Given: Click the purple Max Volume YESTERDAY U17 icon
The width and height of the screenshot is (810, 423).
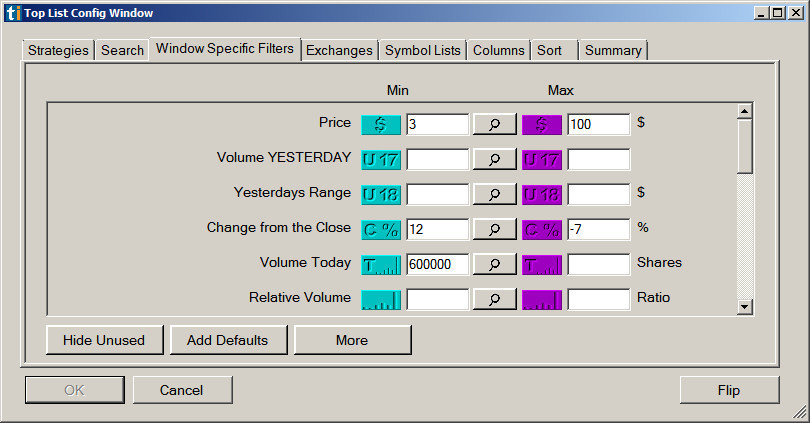Looking at the screenshot, I should click(542, 160).
